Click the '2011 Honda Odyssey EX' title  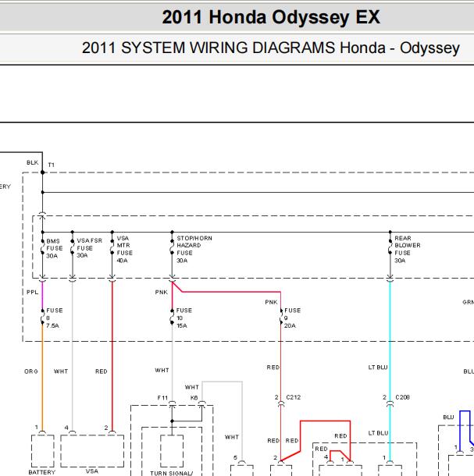click(271, 17)
